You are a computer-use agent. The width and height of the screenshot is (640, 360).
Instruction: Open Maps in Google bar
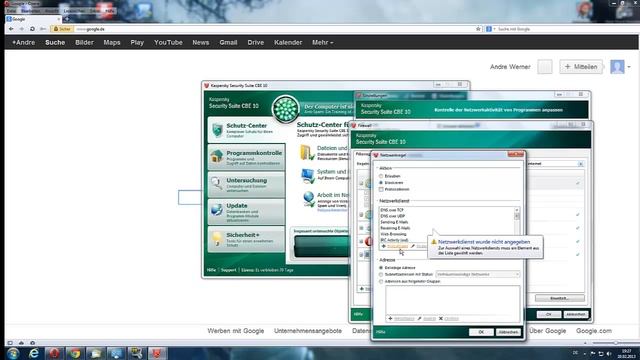pos(112,42)
